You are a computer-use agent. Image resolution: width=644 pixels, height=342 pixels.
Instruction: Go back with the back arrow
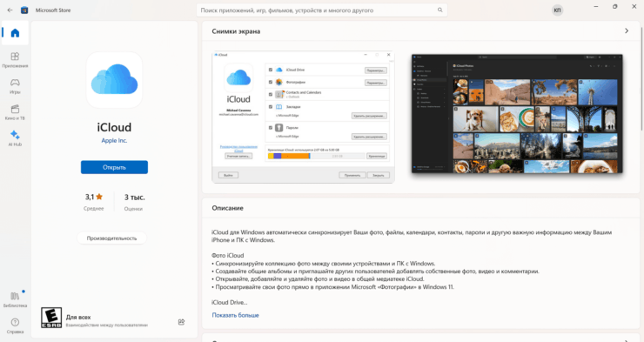pos(10,10)
